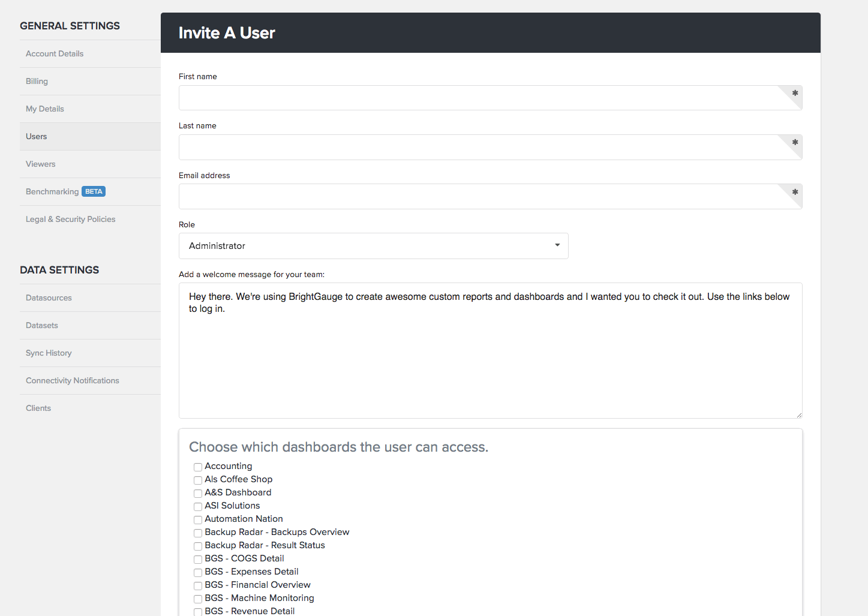Go to Datasets page
Screen dimensions: 868x616
[x=42, y=325]
